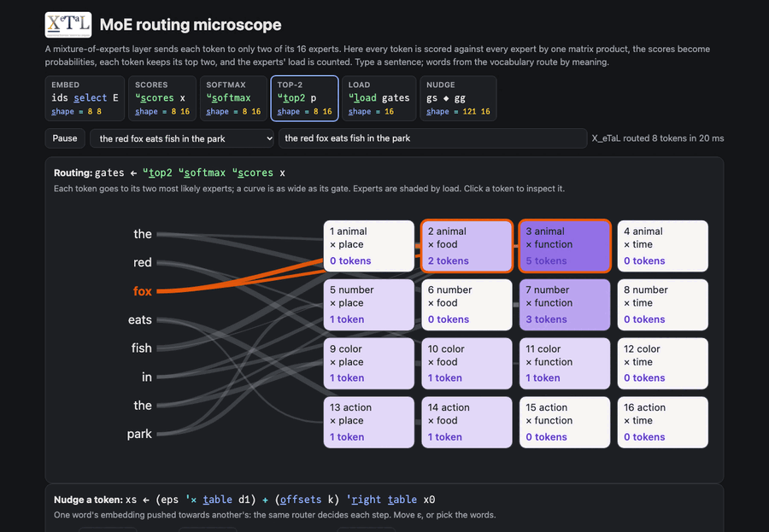Inspect the 'fish' token

[x=141, y=348]
